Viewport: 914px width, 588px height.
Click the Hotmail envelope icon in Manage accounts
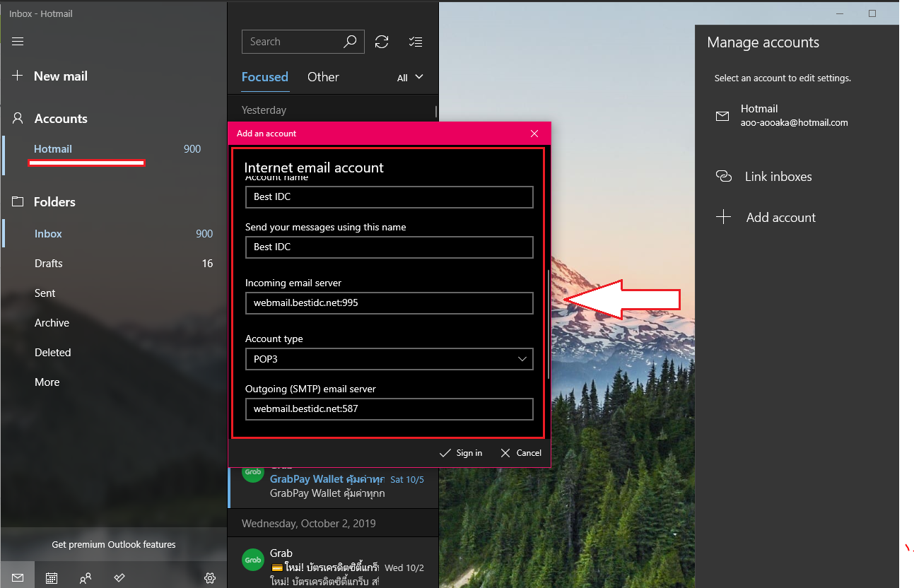[x=722, y=116]
